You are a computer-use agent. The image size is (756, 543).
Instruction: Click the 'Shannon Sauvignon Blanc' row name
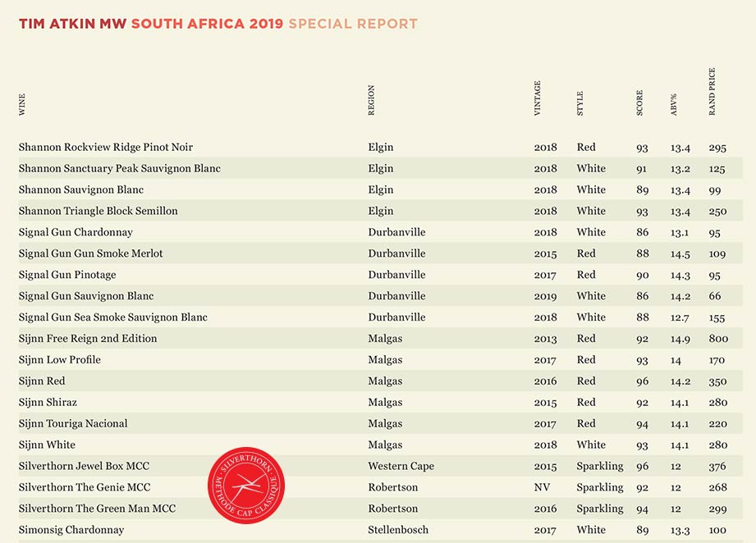point(81,189)
